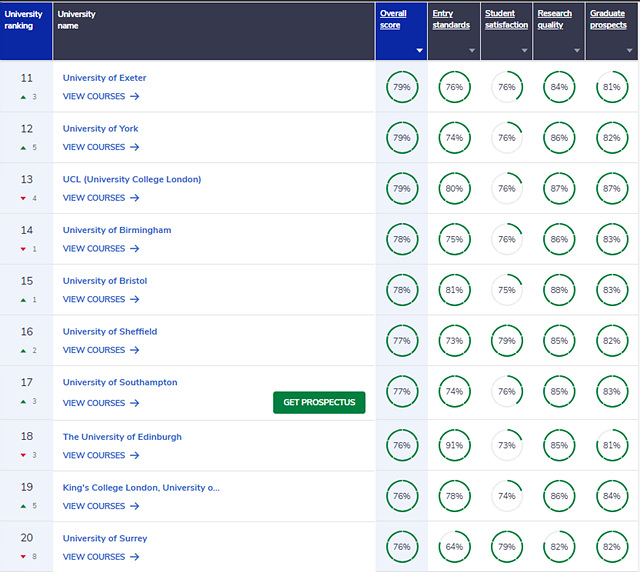The height and width of the screenshot is (572, 640).
Task: Click Southampton's 74% entry standards ring
Action: pos(454,392)
